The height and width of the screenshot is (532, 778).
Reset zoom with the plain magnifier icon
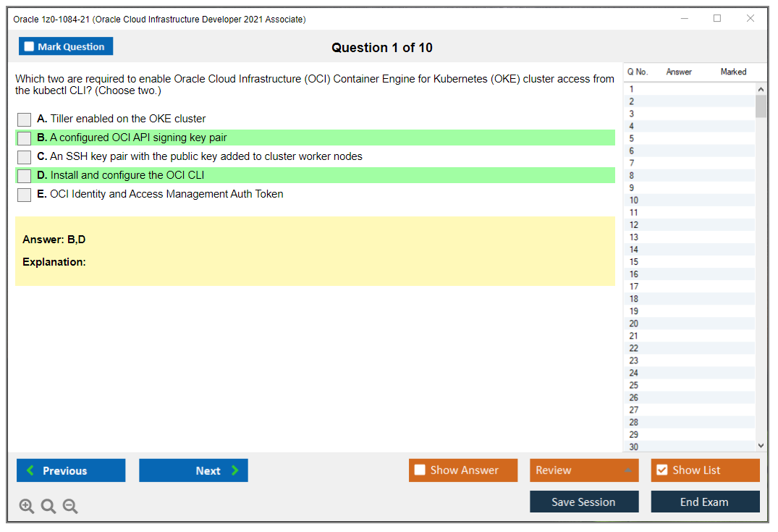48,506
